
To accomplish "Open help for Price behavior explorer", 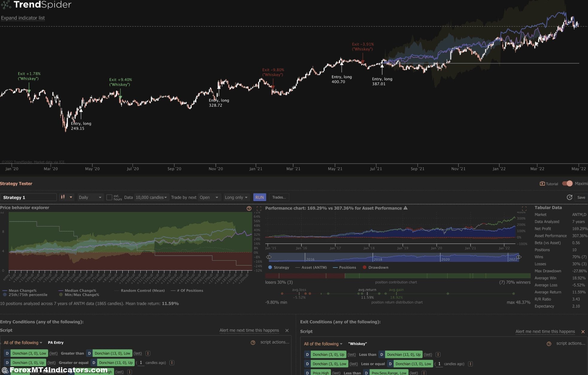I will coord(249,208).
